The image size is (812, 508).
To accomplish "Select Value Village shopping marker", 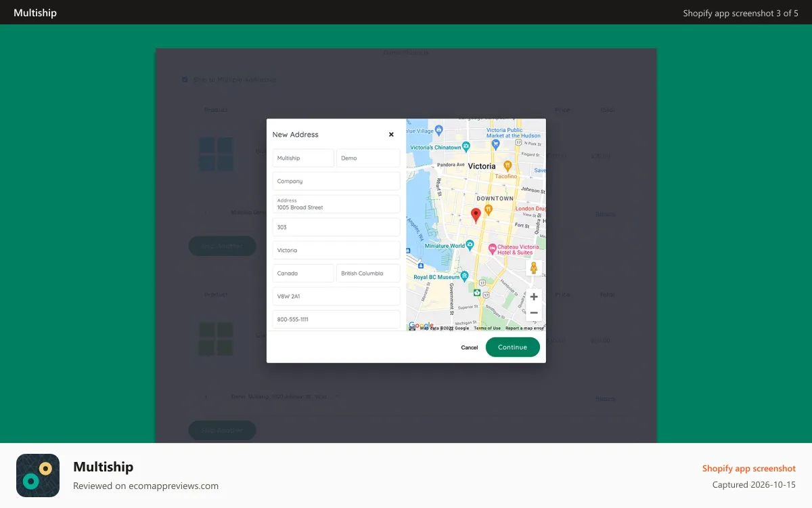I will pyautogui.click(x=438, y=129).
